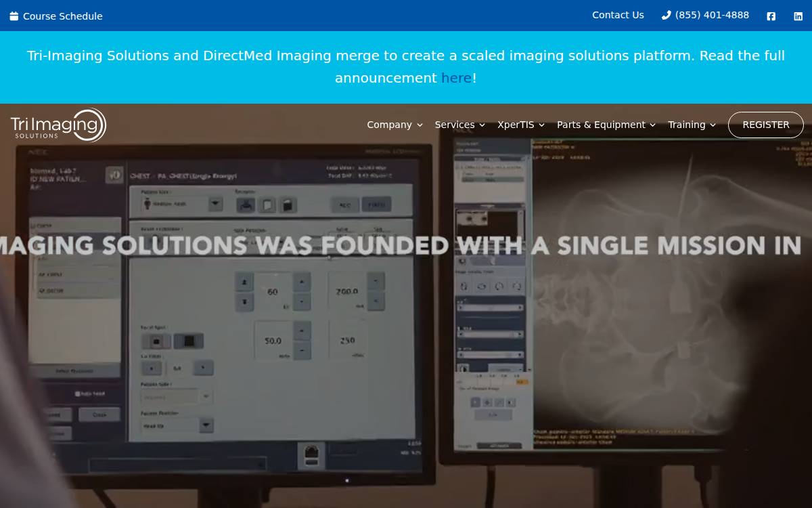This screenshot has width=812, height=508.
Task: Open the Training menu
Action: pos(692,125)
